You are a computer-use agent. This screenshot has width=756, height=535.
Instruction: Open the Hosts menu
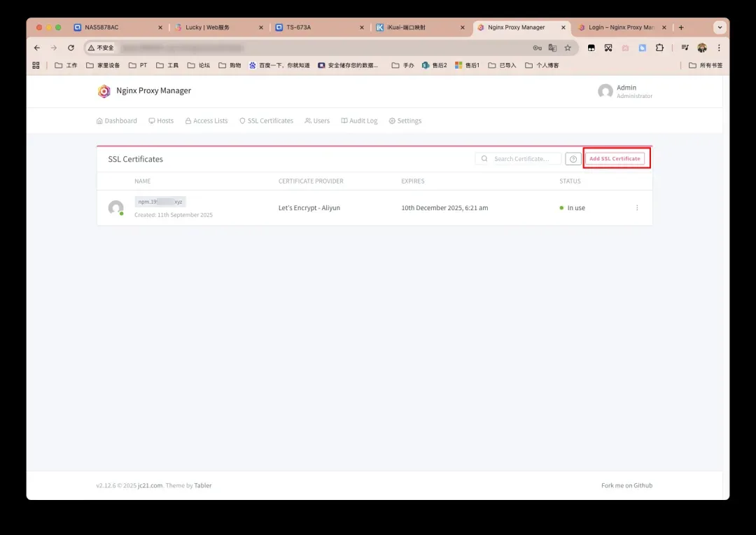[161, 120]
